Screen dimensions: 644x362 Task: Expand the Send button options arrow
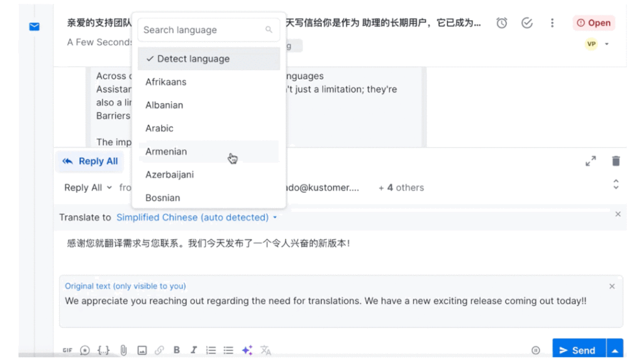pyautogui.click(x=615, y=350)
